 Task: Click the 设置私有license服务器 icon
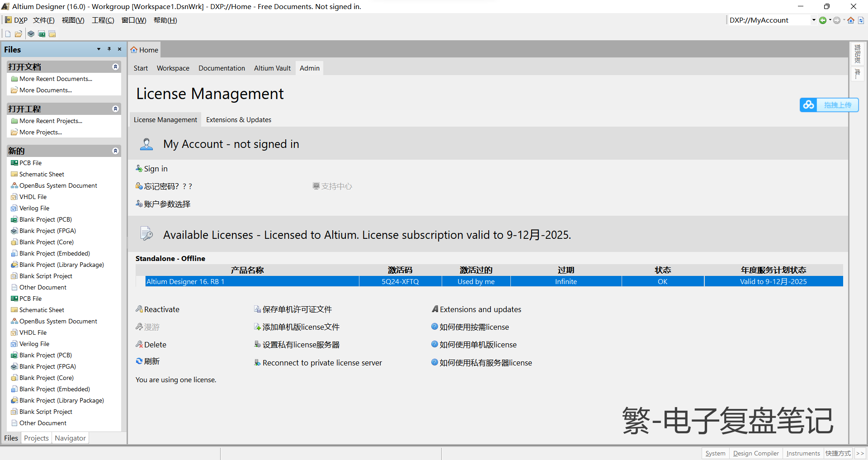click(x=257, y=345)
